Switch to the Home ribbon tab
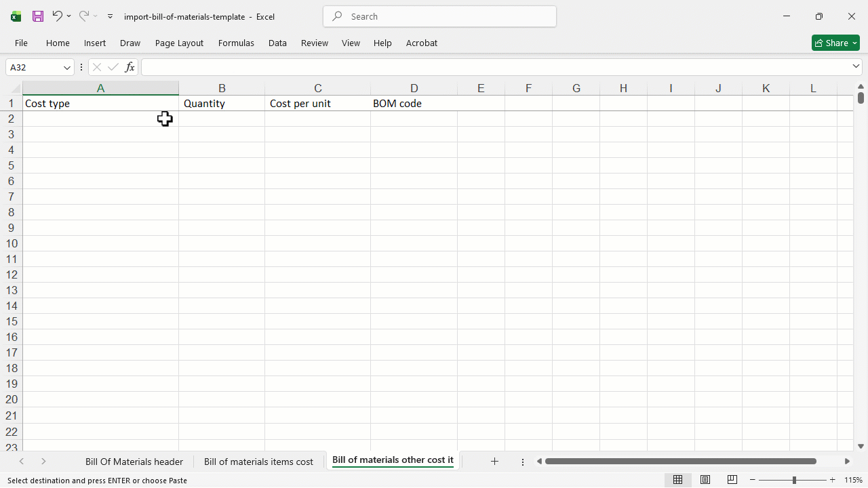868x488 pixels. [x=58, y=43]
